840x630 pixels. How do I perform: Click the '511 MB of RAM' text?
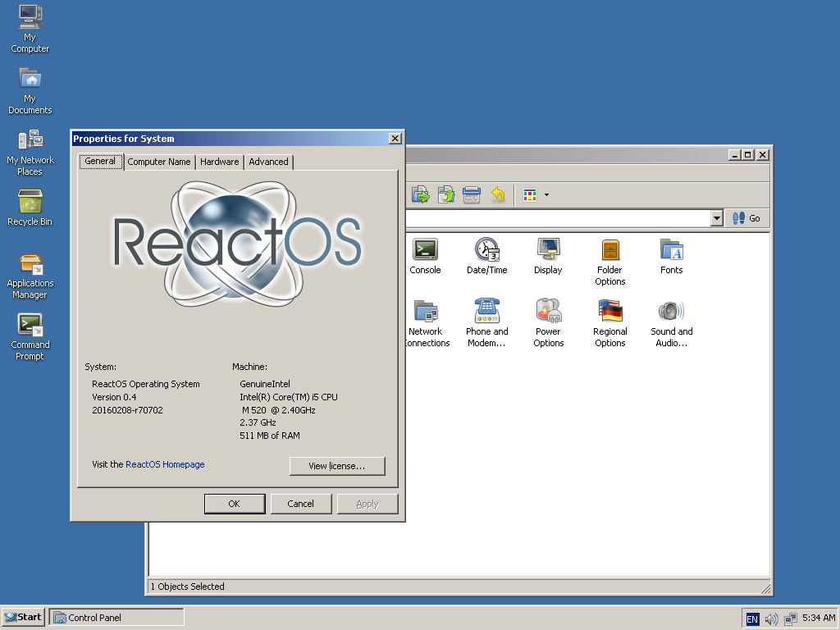coord(270,436)
